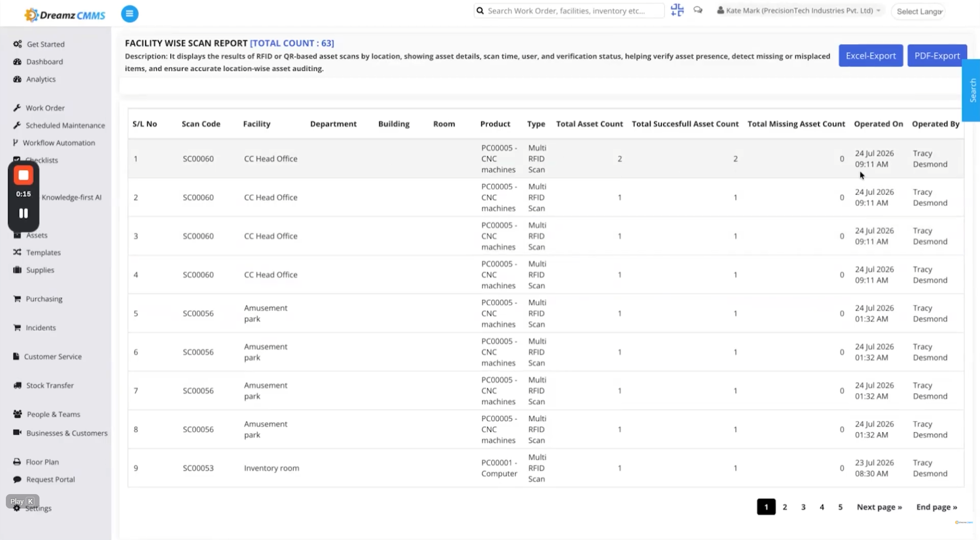The width and height of the screenshot is (980, 540).
Task: Click the Purchasing cart icon
Action: pyautogui.click(x=17, y=299)
